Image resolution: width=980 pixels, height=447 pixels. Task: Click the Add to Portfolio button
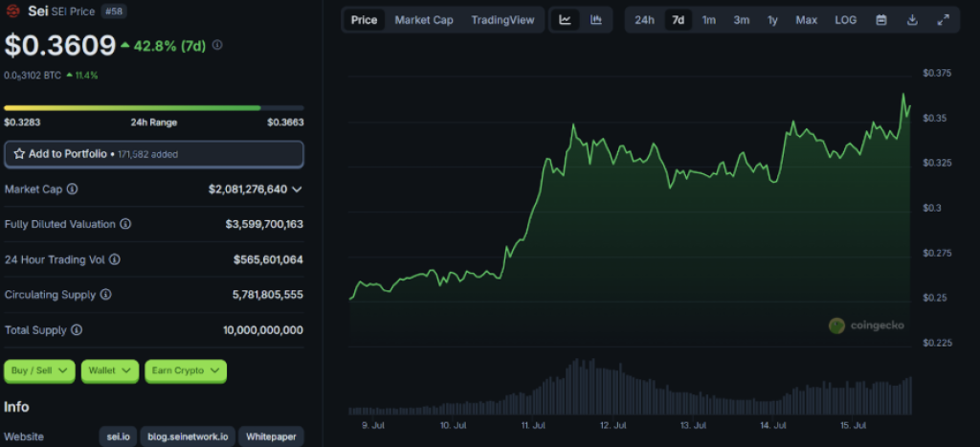(154, 154)
